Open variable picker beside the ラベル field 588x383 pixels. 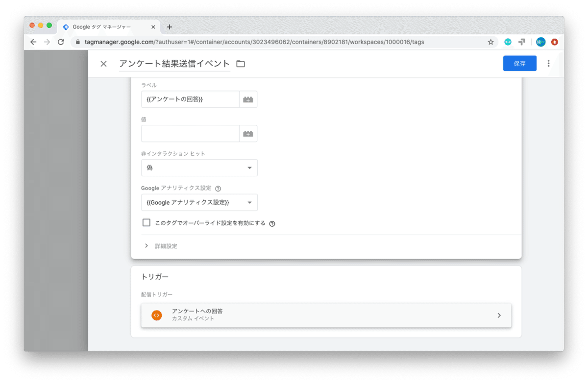(x=248, y=99)
